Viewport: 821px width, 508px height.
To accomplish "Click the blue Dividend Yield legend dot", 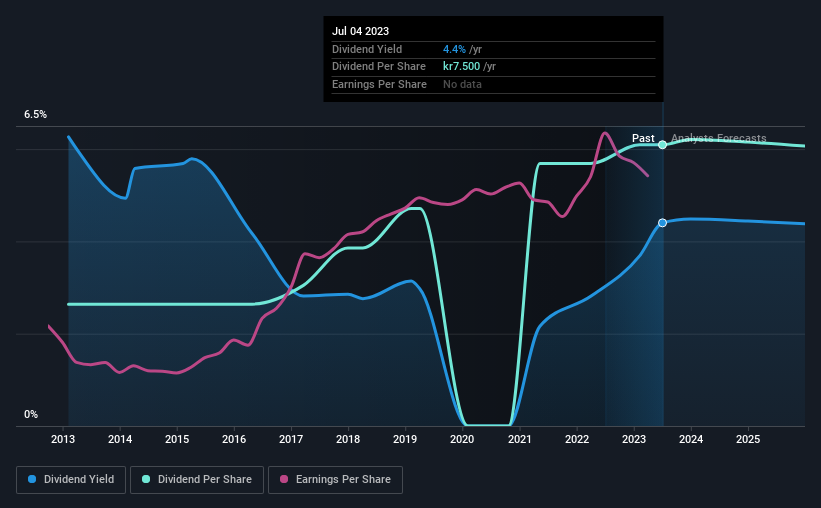I will pyautogui.click(x=32, y=479).
